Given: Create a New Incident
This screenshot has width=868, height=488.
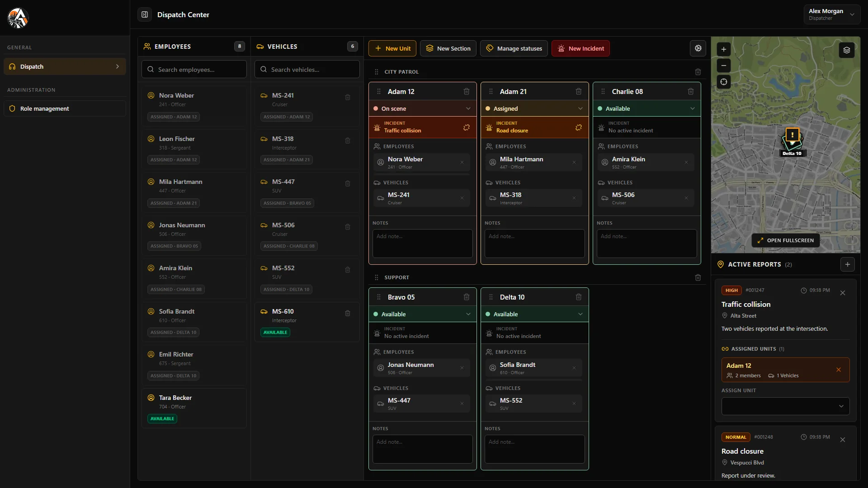Looking at the screenshot, I should click(x=580, y=48).
